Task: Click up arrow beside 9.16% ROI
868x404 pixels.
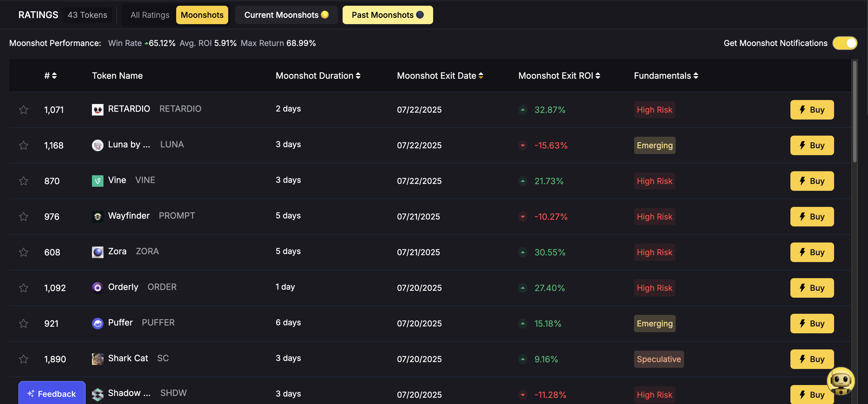Action: coord(523,359)
